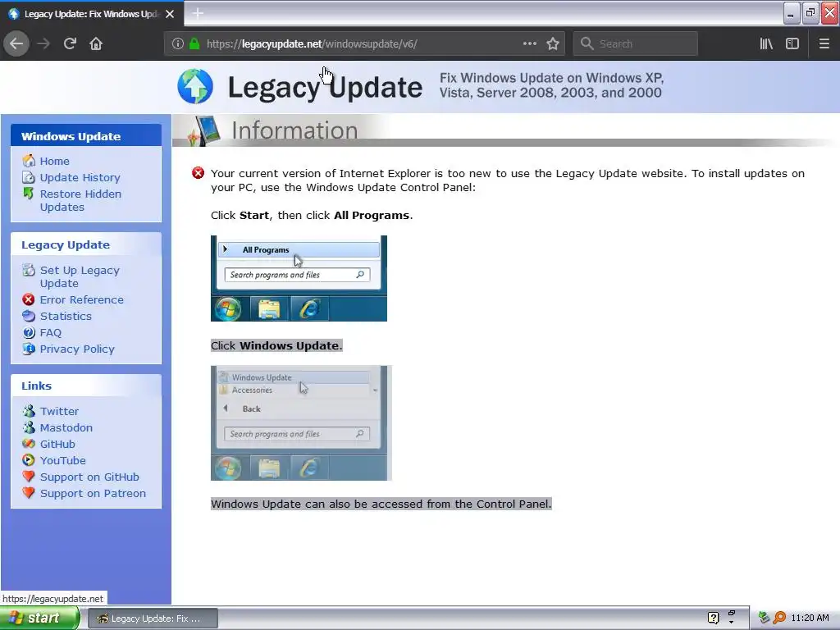The width and height of the screenshot is (840, 630).
Task: Focus the browser Search box
Action: pos(636,44)
